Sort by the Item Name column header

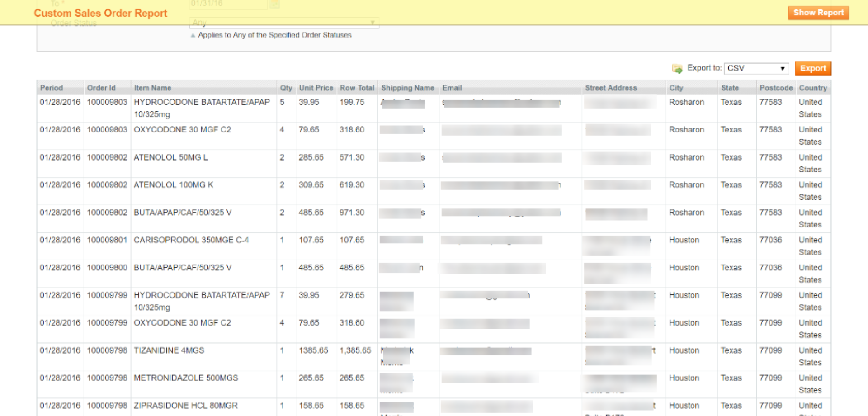tap(152, 88)
